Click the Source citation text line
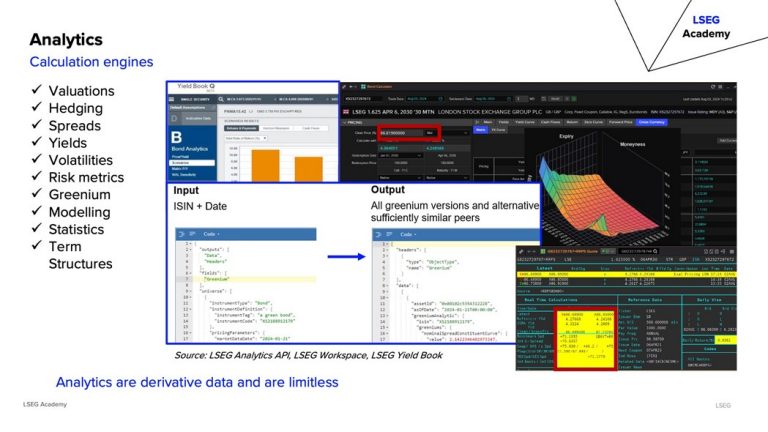The image size is (768, 432). pos(309,355)
